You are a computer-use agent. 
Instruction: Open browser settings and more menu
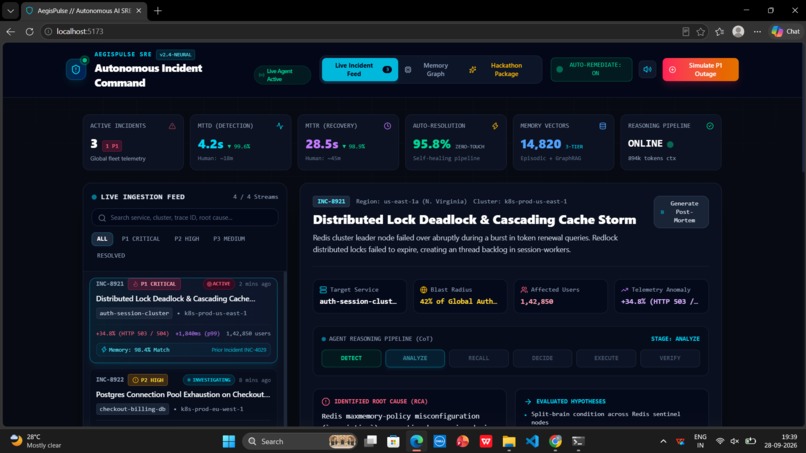(x=757, y=31)
